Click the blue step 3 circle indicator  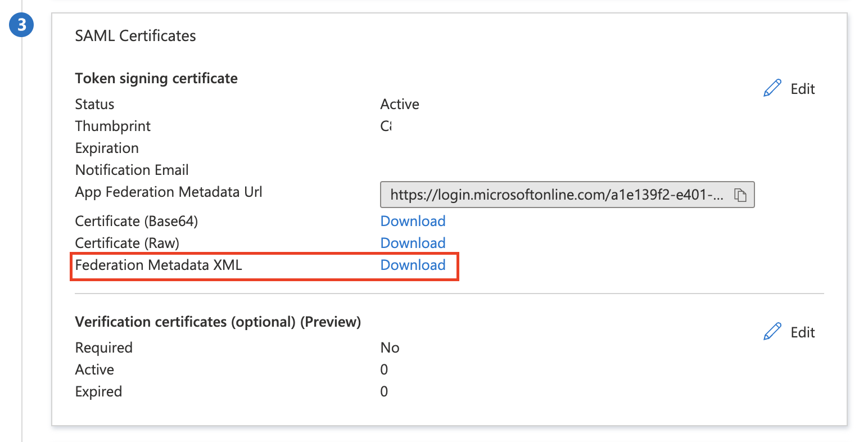coord(21,25)
